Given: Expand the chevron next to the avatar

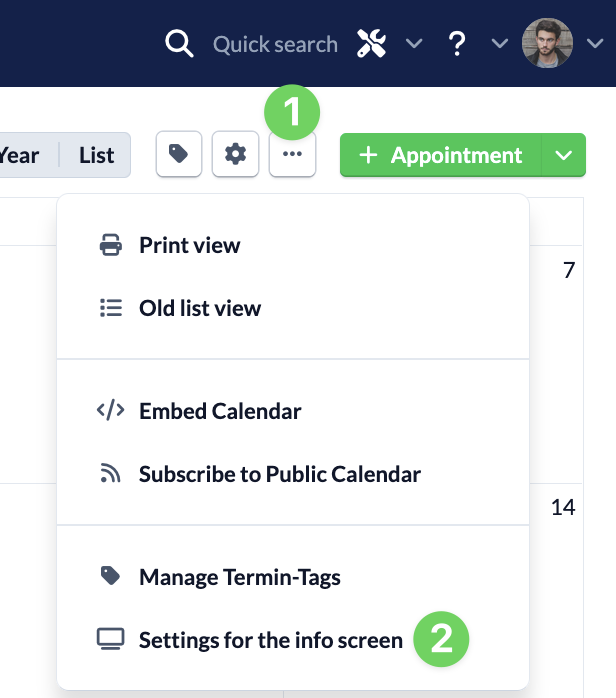Looking at the screenshot, I should pyautogui.click(x=595, y=44).
